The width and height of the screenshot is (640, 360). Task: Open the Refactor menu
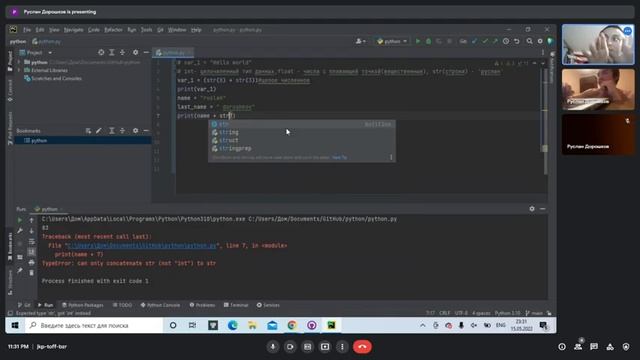tap(113, 30)
